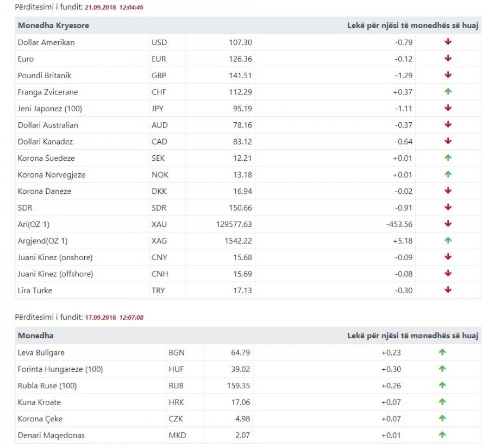Viewport: 489px width, 448px height.
Task: Click the 'Lekë për njësi' header in first table
Action: click(x=412, y=26)
